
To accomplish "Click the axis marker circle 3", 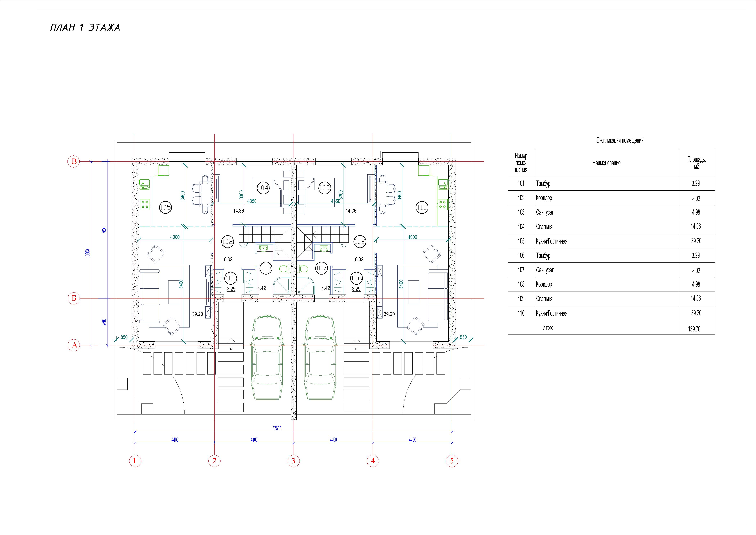I will (293, 461).
